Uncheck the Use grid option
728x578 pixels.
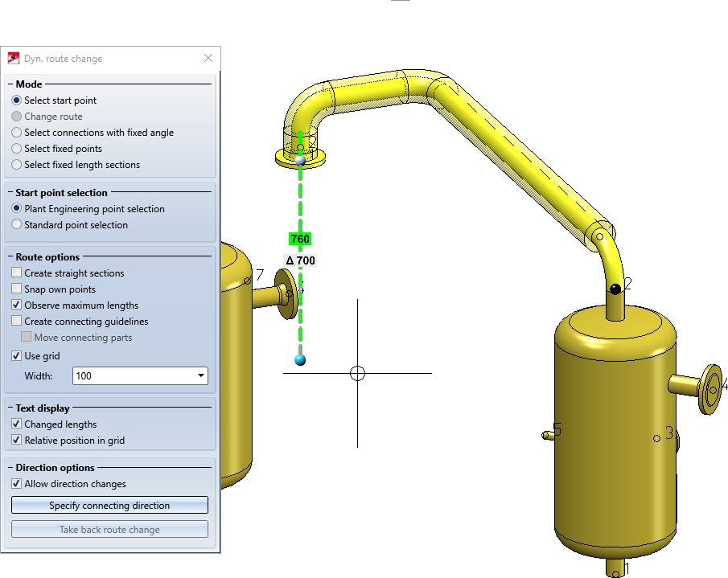[x=17, y=356]
